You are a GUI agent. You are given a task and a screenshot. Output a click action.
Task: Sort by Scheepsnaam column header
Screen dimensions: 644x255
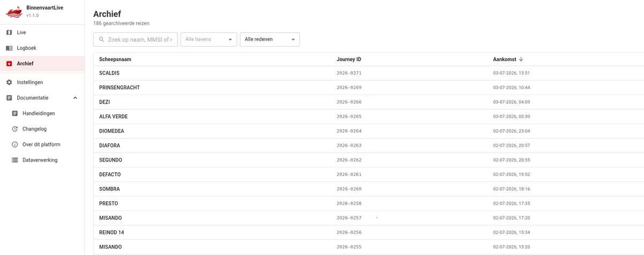click(x=115, y=60)
